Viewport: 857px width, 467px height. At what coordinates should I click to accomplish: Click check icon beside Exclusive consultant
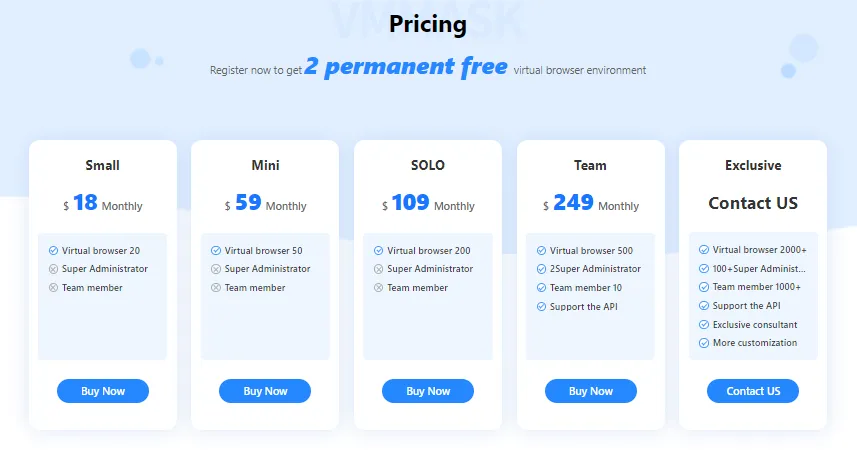pyautogui.click(x=704, y=325)
